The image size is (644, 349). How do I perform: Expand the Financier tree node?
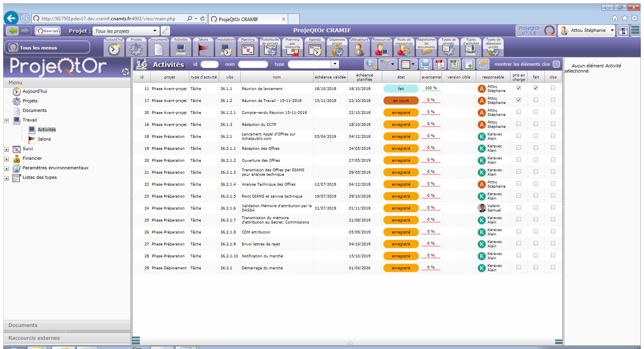coord(6,159)
